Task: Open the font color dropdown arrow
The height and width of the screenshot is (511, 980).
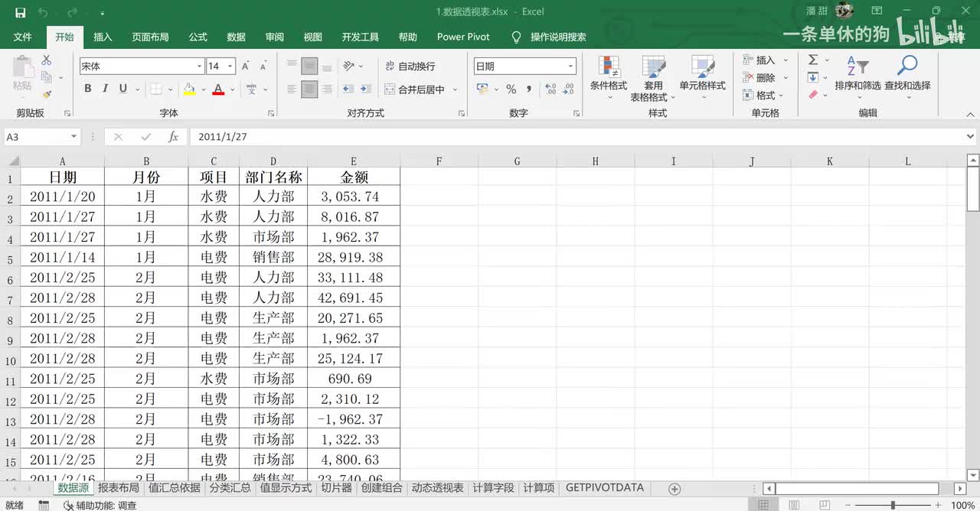Action: [232, 90]
